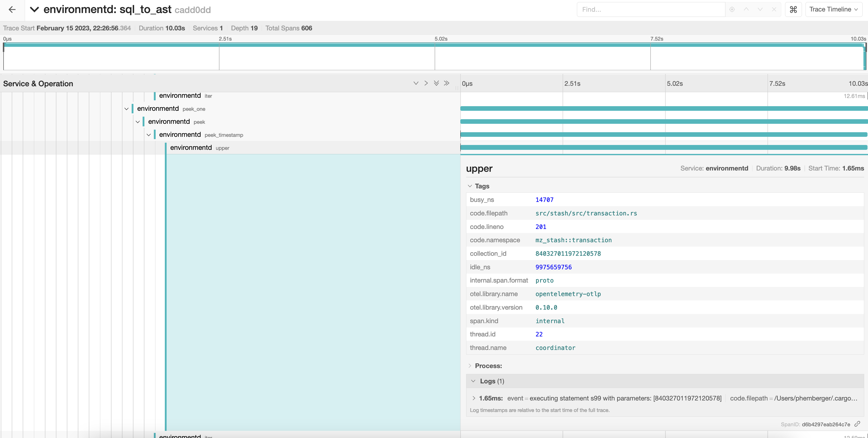Open the Trace Timeline view dropdown
The height and width of the screenshot is (438, 868).
[x=833, y=9]
